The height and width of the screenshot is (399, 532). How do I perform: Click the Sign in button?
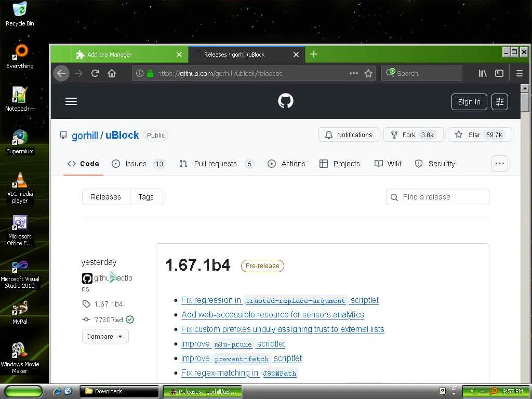click(x=469, y=102)
